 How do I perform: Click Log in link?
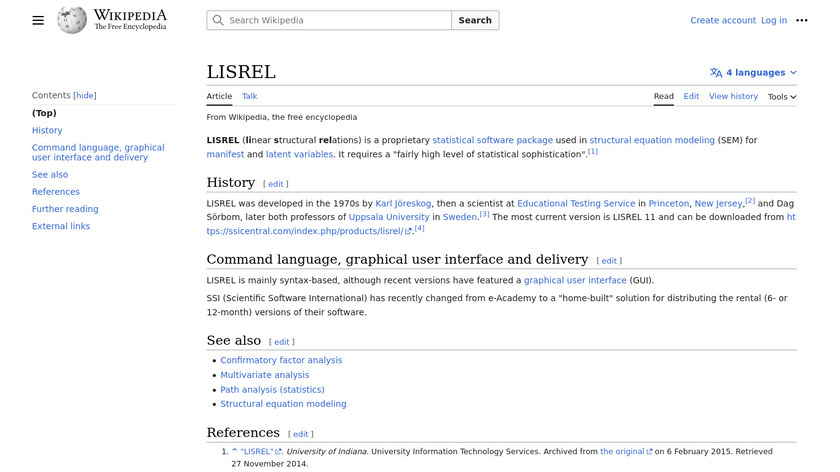pyautogui.click(x=774, y=20)
